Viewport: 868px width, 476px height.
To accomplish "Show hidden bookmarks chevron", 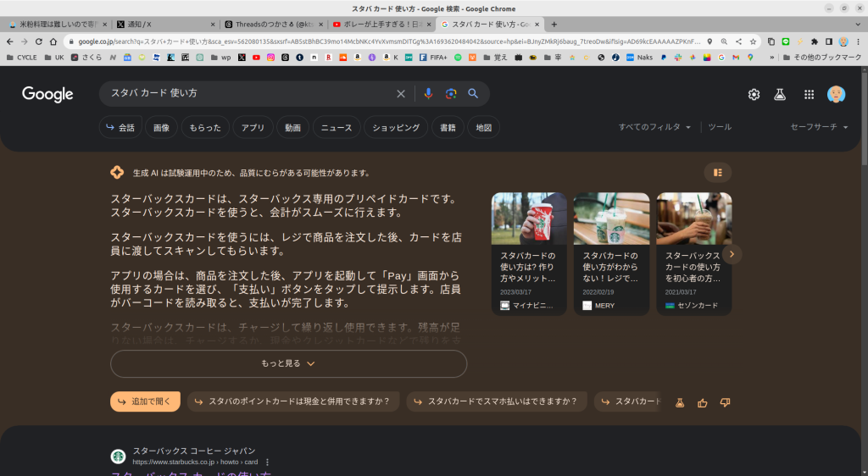I will click(771, 57).
